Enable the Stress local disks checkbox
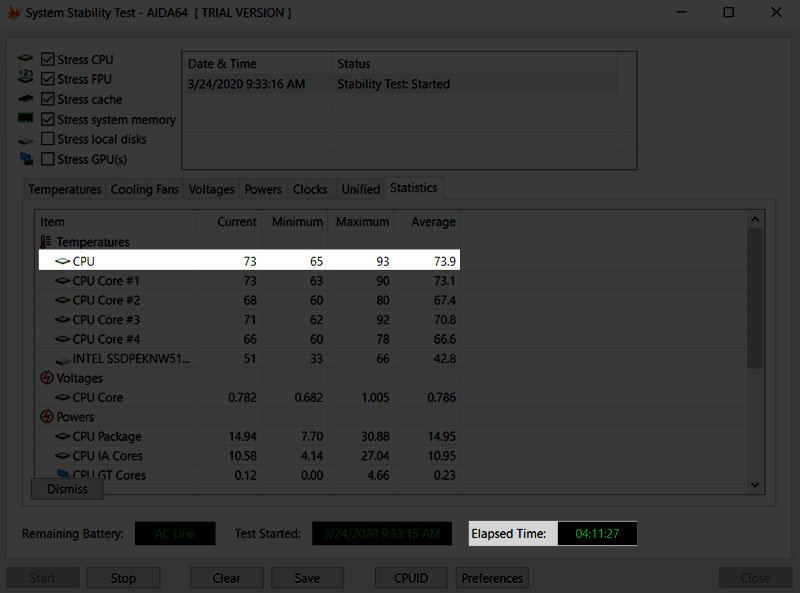Screen dimensions: 800x593 (x=47, y=139)
